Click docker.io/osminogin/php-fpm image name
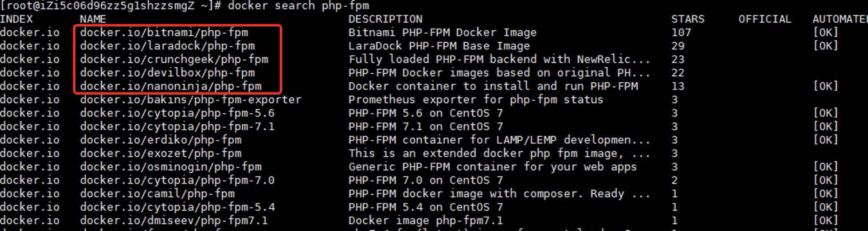The height and width of the screenshot is (231, 868). 171,167
